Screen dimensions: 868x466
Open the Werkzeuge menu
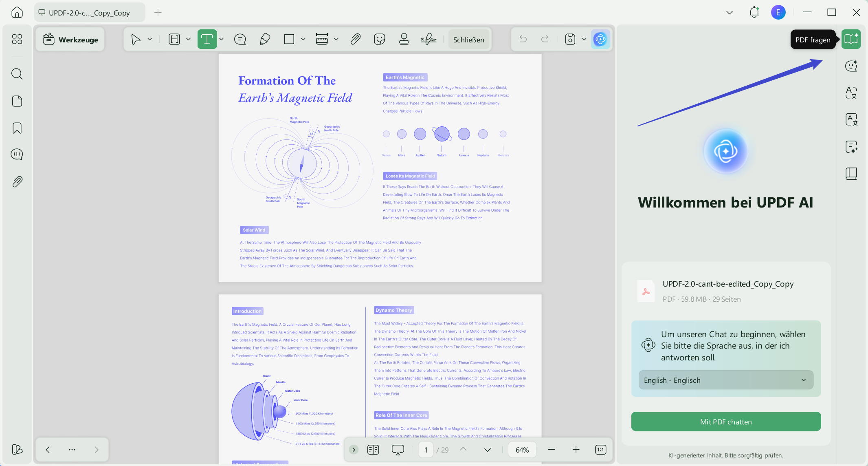tap(70, 39)
